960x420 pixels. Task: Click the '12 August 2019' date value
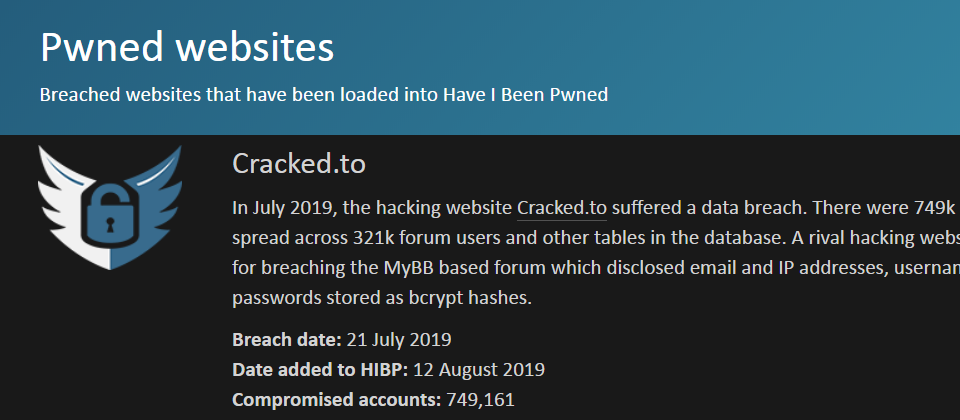(x=479, y=370)
